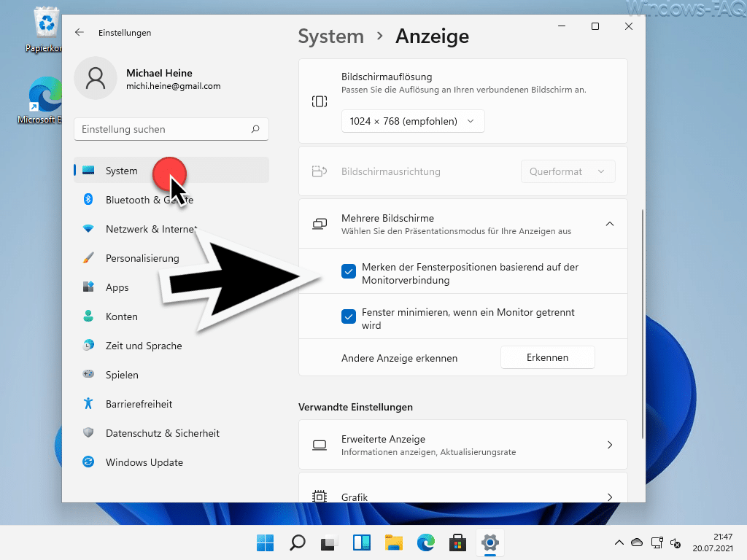Click the Personalisierung brush icon
Viewport: 747px width, 560px height.
tap(88, 257)
